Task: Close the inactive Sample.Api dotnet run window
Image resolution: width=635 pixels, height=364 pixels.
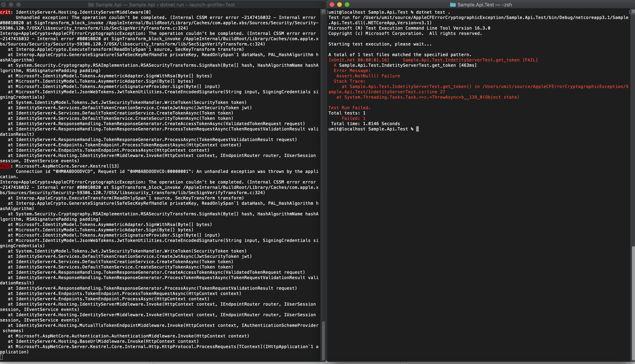Action: [3, 5]
